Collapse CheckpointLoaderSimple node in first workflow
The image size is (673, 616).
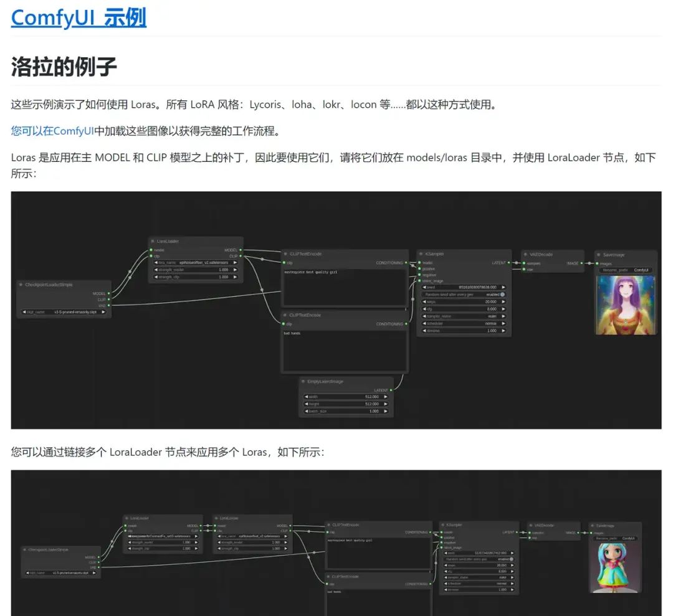click(21, 285)
